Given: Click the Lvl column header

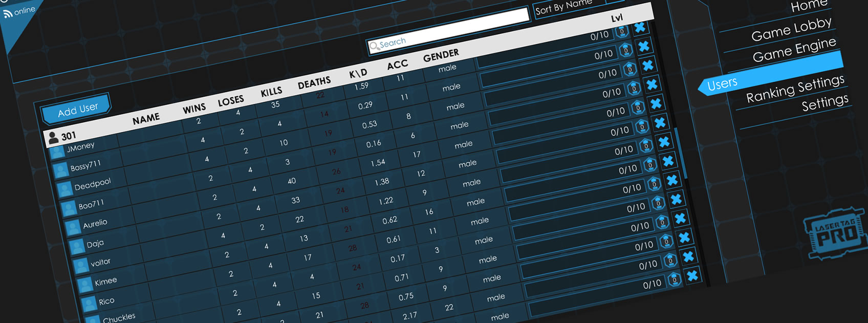Looking at the screenshot, I should pyautogui.click(x=617, y=18).
